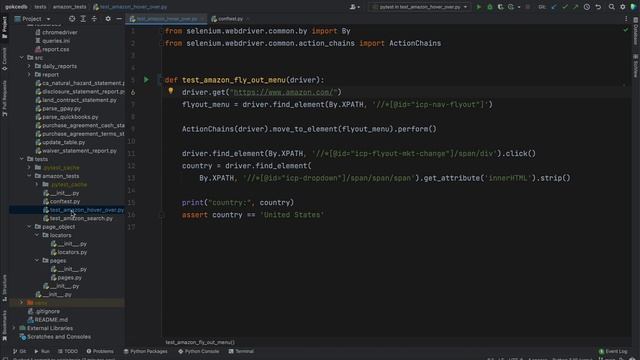Image resolution: width=640 pixels, height=360 pixels.
Task: Collapse all in Project panel toolbar
Action: coord(94,19)
